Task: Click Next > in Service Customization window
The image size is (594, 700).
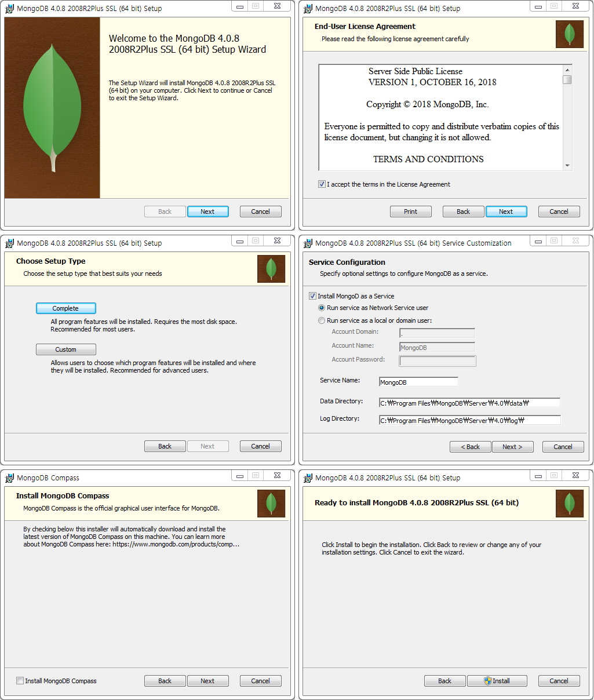Action: pos(512,447)
